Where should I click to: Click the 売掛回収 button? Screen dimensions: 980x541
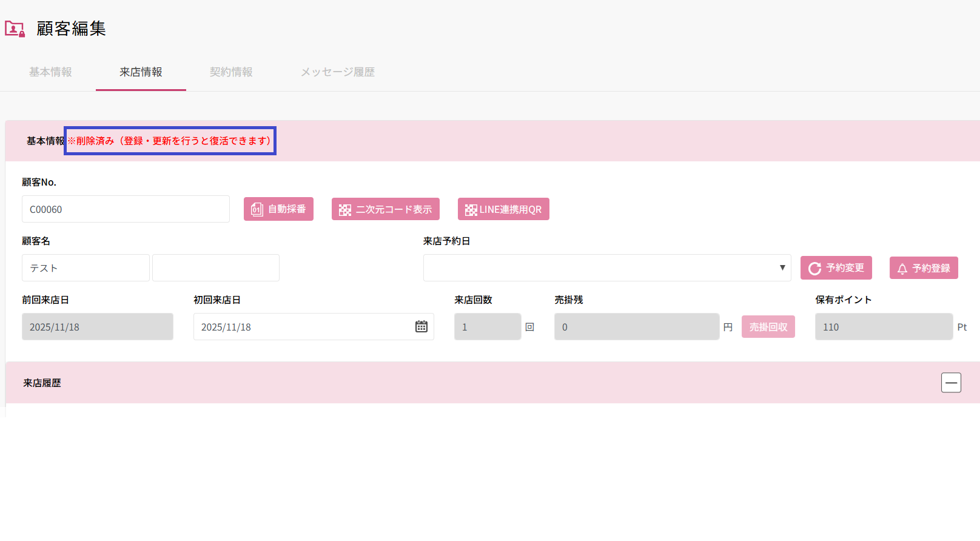(x=768, y=327)
